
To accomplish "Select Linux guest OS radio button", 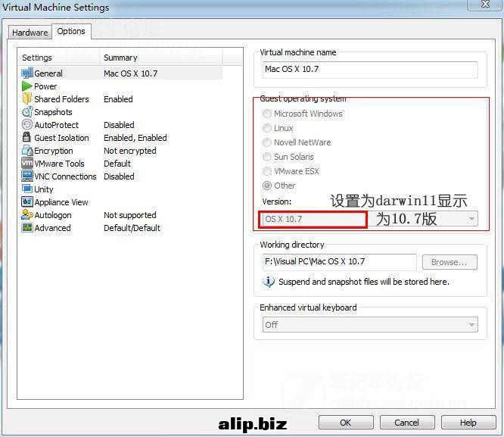I will point(267,128).
